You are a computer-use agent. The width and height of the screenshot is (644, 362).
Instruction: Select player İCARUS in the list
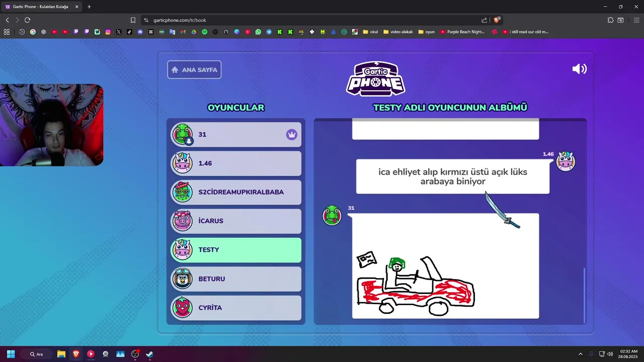pyautogui.click(x=236, y=221)
